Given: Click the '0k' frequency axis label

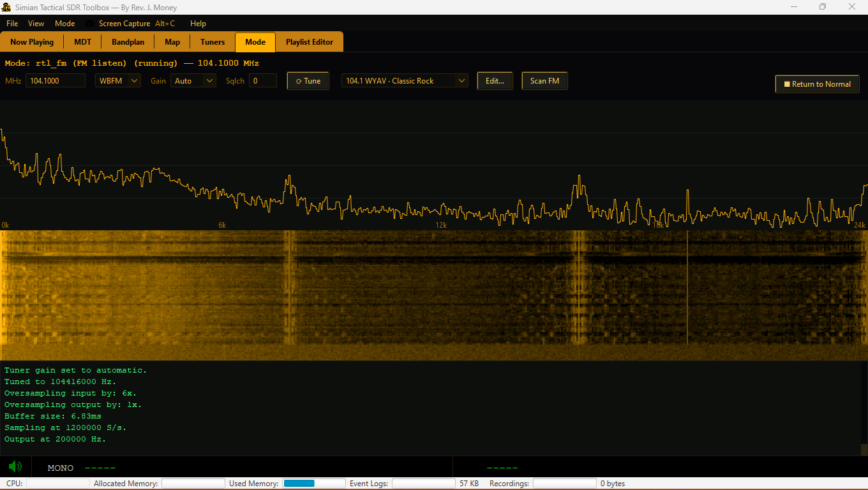Looking at the screenshot, I should [x=5, y=225].
